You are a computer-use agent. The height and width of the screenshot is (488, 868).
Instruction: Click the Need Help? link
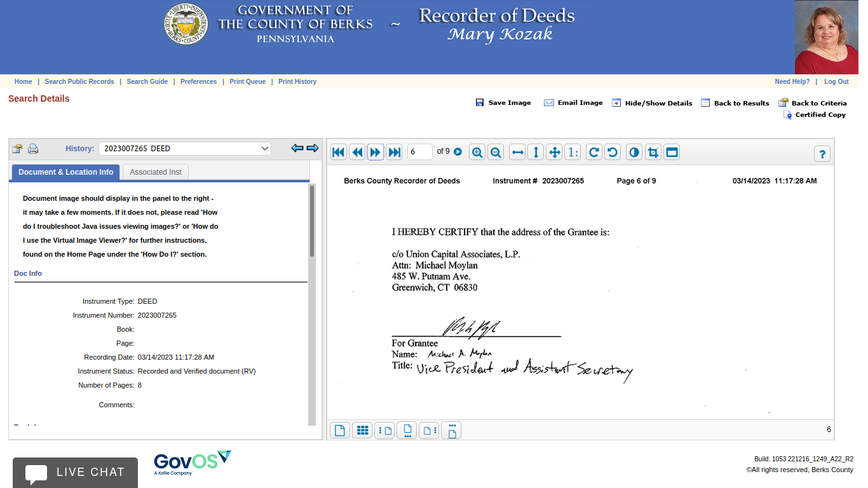(792, 81)
